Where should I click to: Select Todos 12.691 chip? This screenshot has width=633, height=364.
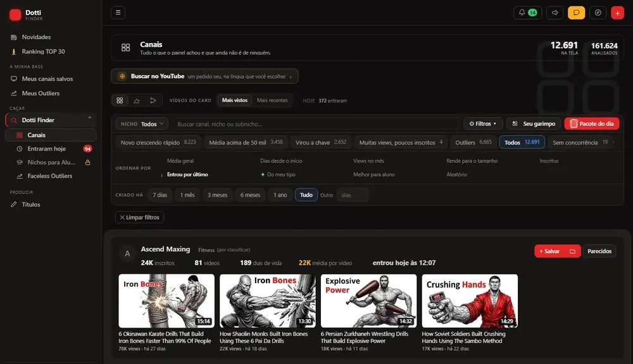click(x=522, y=142)
